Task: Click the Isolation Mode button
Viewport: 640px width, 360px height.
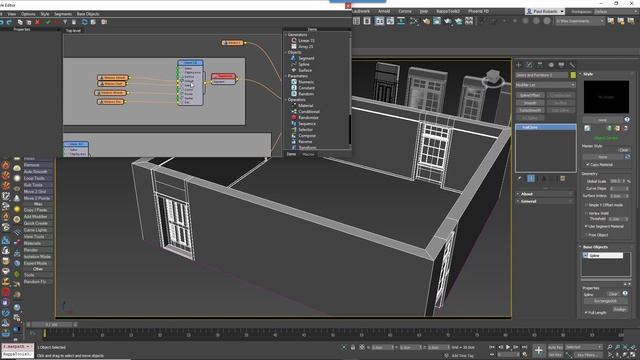Action: [x=38, y=257]
